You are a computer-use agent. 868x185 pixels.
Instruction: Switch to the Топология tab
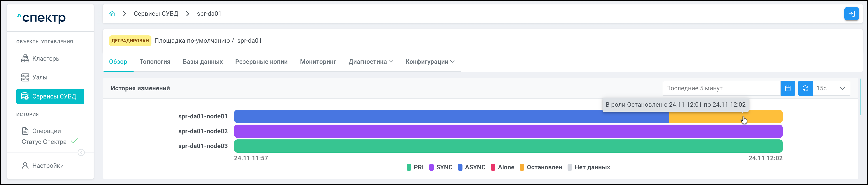coord(155,62)
